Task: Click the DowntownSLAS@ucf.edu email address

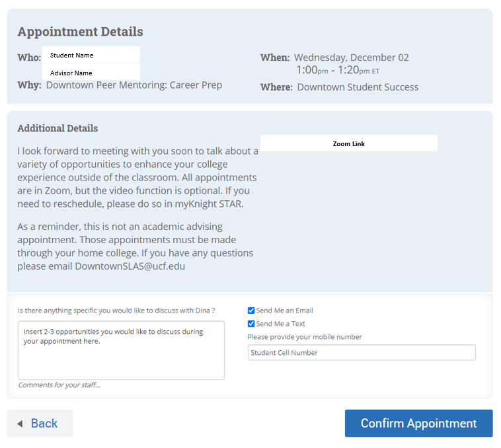Action: click(x=130, y=266)
